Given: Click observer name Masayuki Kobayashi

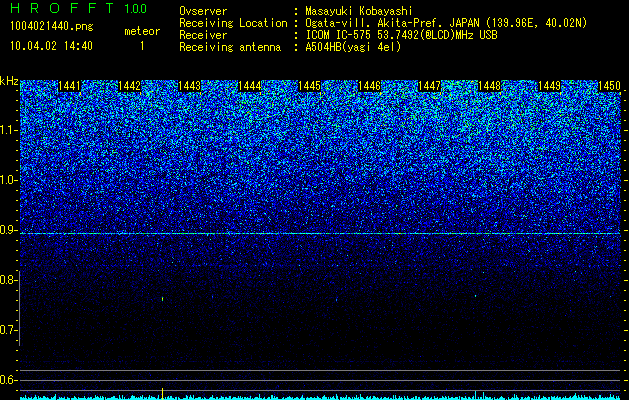Looking at the screenshot, I should (x=359, y=11).
